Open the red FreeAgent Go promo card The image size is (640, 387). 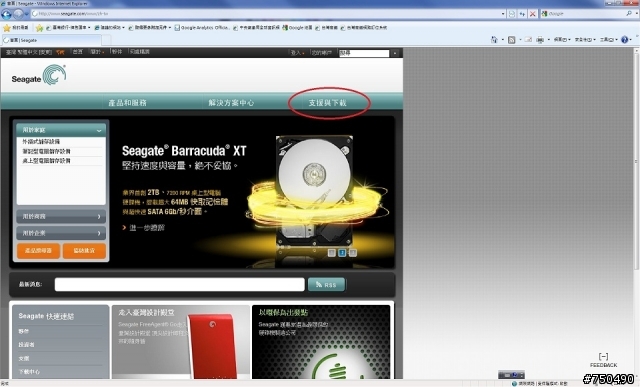coord(181,342)
